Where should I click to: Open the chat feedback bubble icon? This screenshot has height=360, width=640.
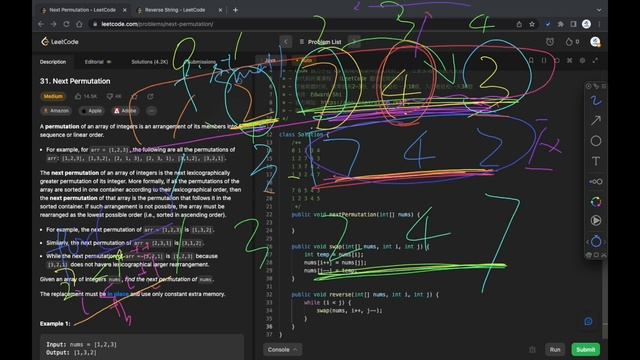coord(588,322)
